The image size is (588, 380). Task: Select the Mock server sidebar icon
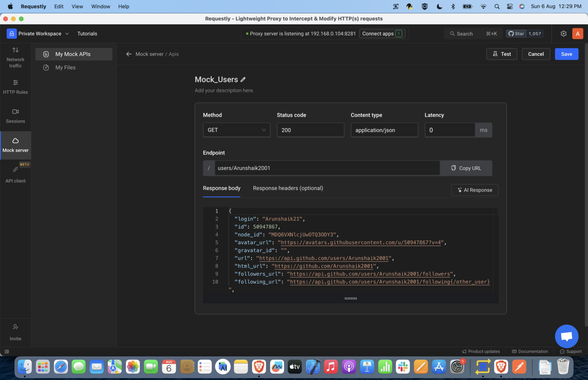[15, 145]
